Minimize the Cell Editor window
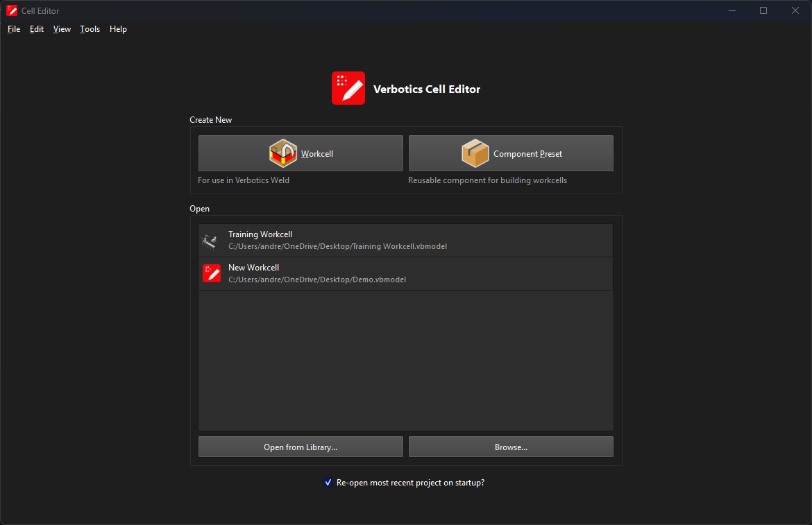The width and height of the screenshot is (812, 525). pos(731,10)
